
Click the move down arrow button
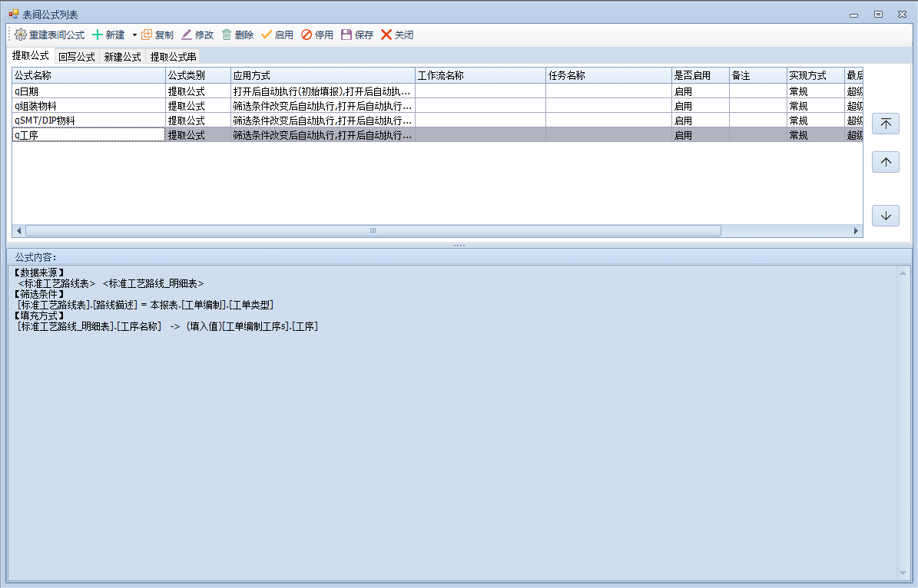point(886,216)
